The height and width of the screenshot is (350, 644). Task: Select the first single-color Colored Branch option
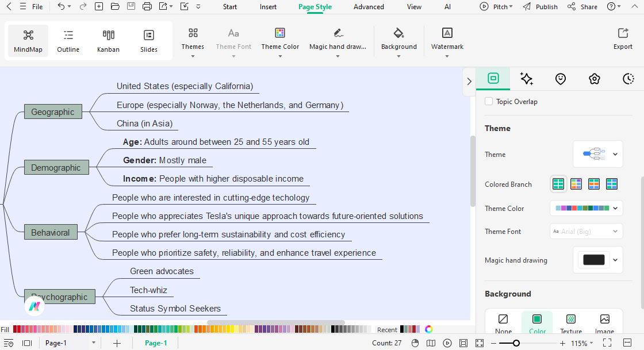558,184
